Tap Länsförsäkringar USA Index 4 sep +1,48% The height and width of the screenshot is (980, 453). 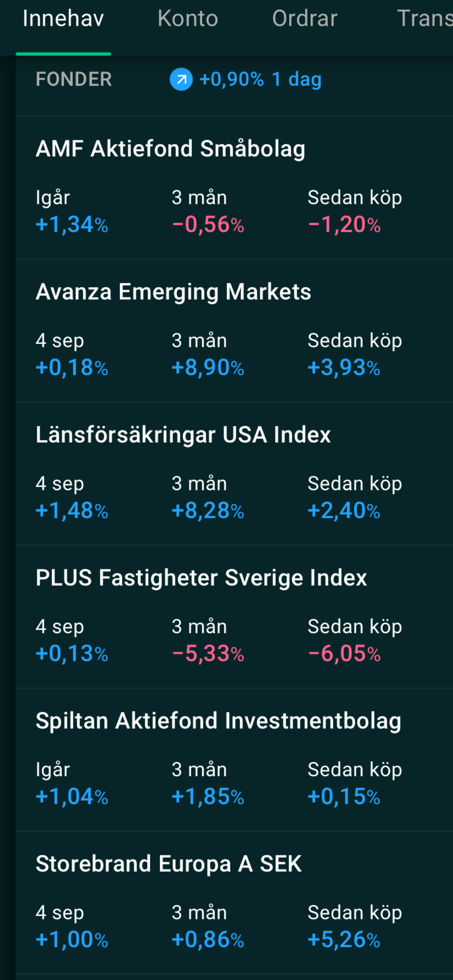pyautogui.click(x=72, y=511)
